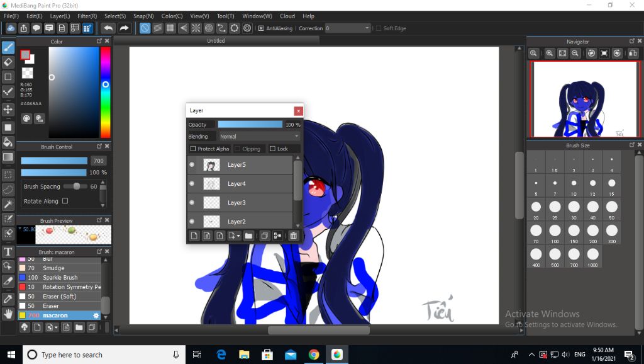Viewport: 644px width, 364px height.
Task: Select the Gradient tool
Action: [x=8, y=157]
